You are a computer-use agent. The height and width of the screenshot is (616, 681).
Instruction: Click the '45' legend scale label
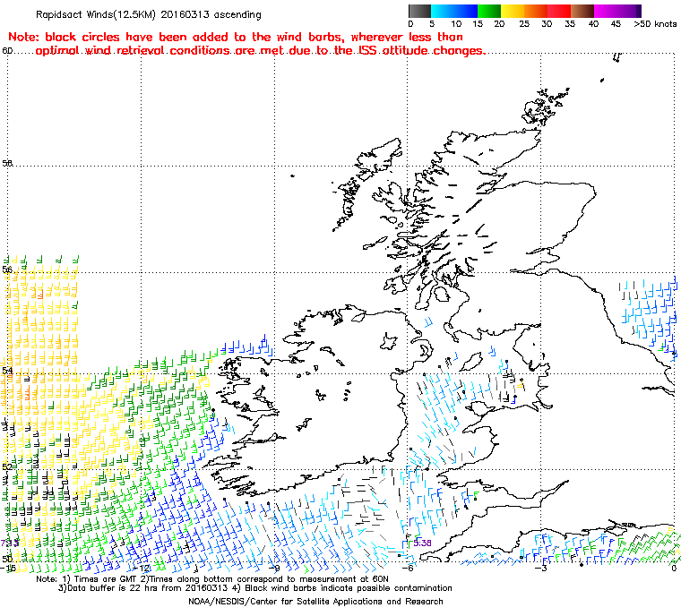coord(616,24)
